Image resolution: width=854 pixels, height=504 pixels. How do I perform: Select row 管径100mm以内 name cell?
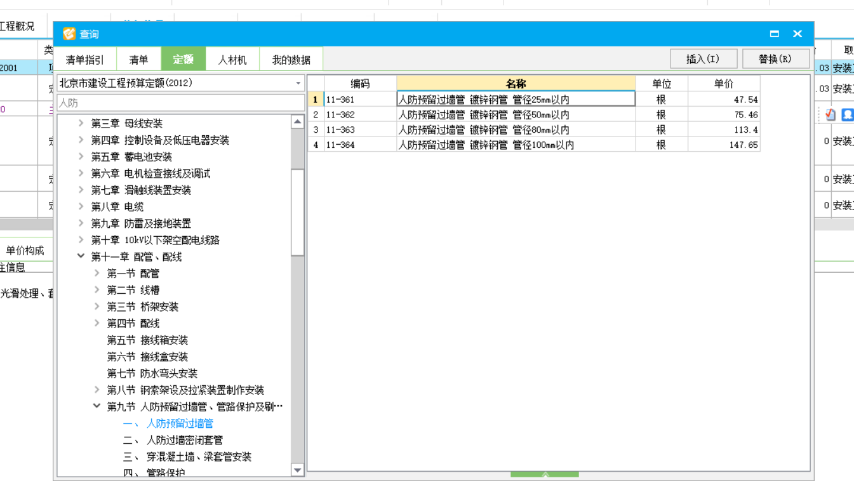point(516,145)
